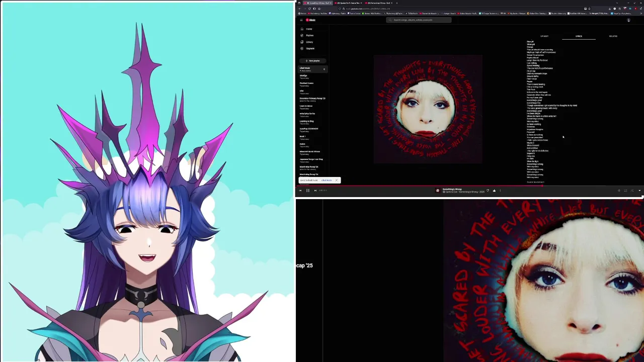The image size is (644, 362).
Task: Switch to the second browser tab
Action: 349,3
